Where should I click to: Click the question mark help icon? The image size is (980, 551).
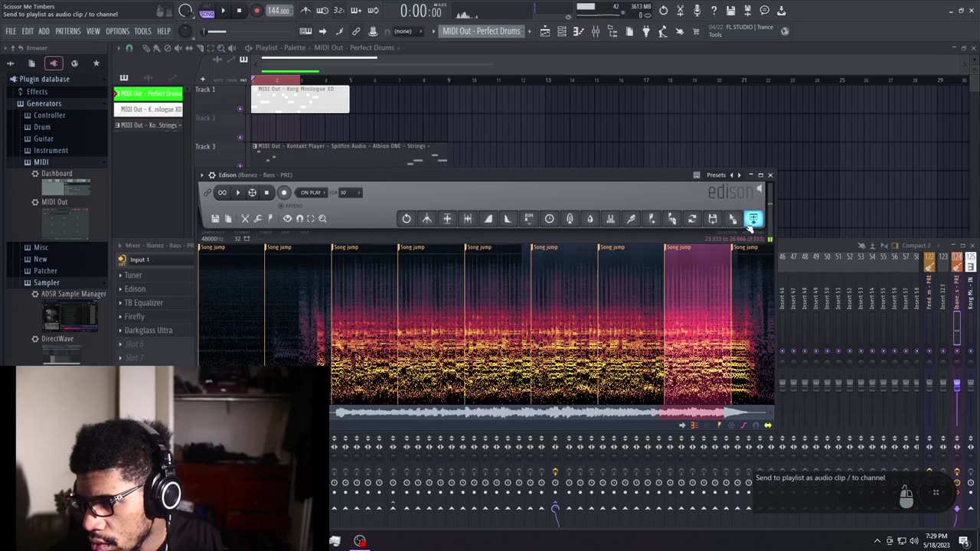714,11
